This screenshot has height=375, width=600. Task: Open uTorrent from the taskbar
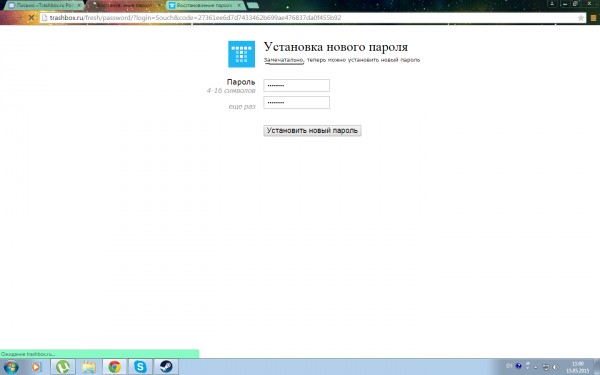click(63, 367)
